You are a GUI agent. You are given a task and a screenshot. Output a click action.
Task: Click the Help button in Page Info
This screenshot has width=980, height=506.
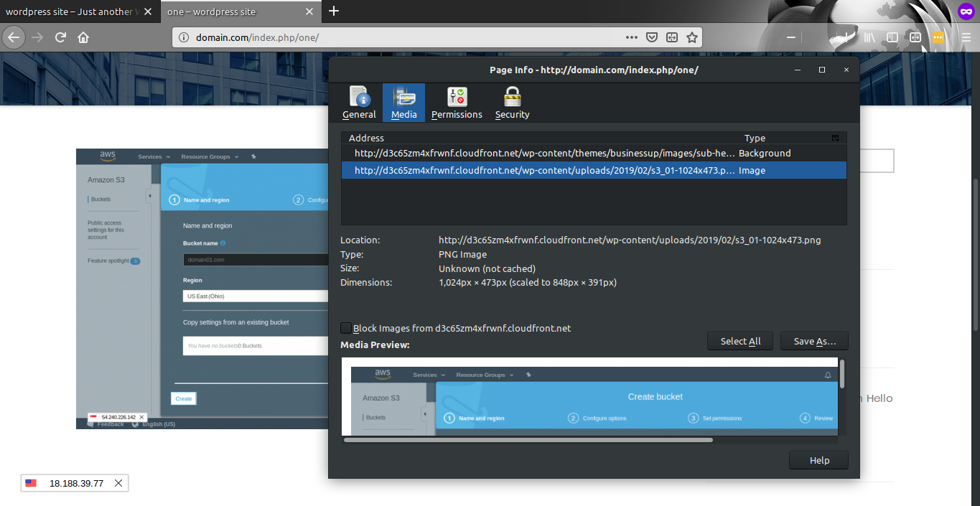818,461
